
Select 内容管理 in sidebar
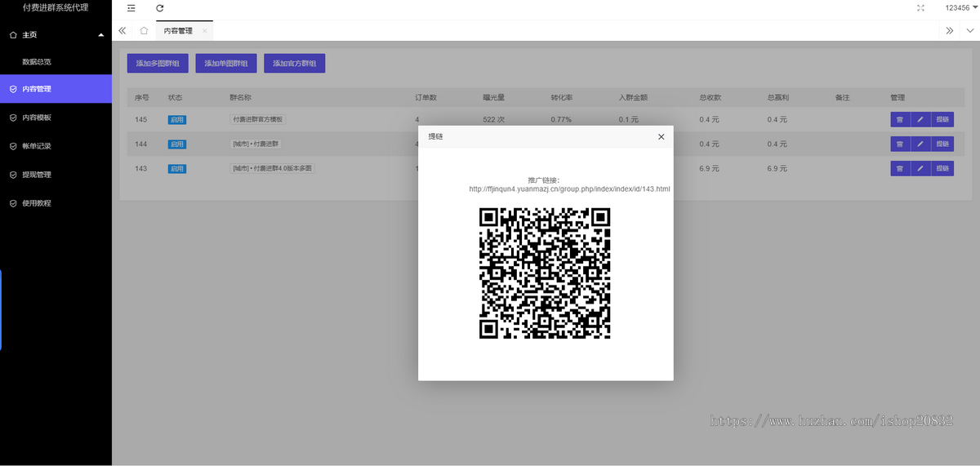click(x=56, y=89)
